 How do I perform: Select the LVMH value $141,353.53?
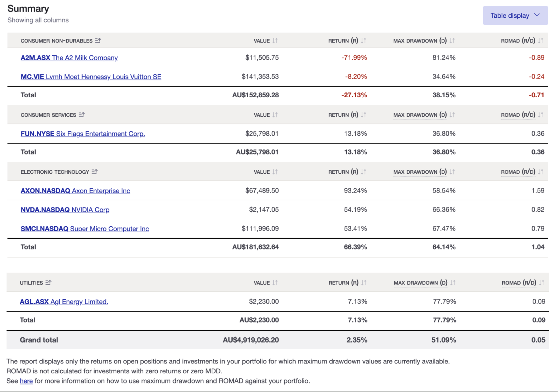pyautogui.click(x=260, y=76)
